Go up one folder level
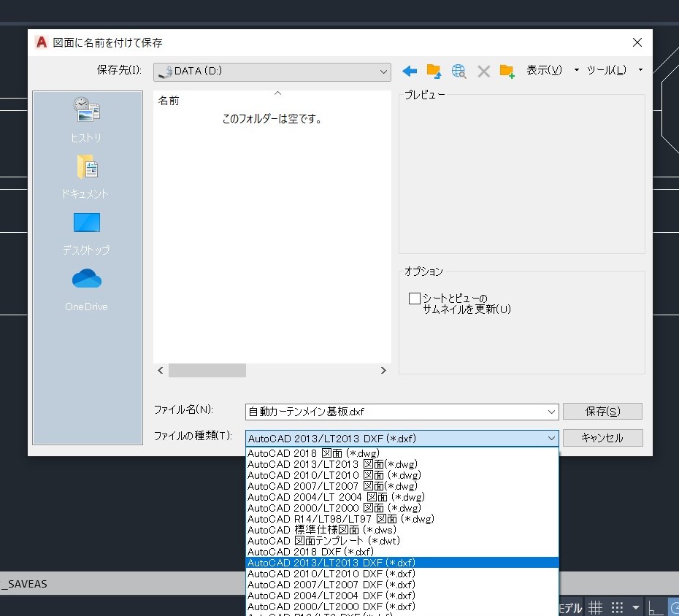 tap(433, 71)
